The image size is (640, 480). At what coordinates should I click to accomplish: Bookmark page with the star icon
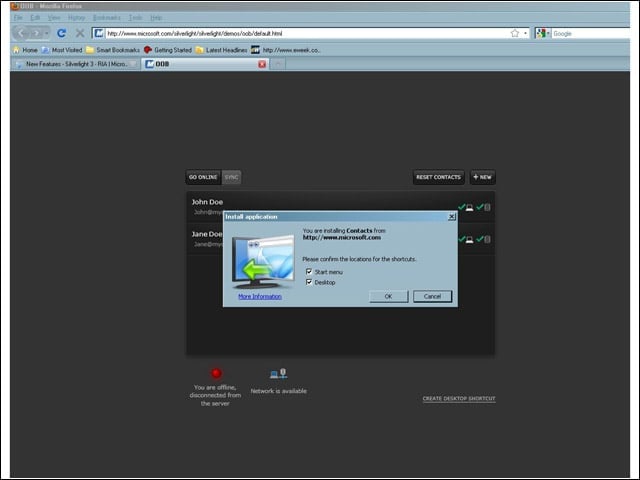pos(515,33)
